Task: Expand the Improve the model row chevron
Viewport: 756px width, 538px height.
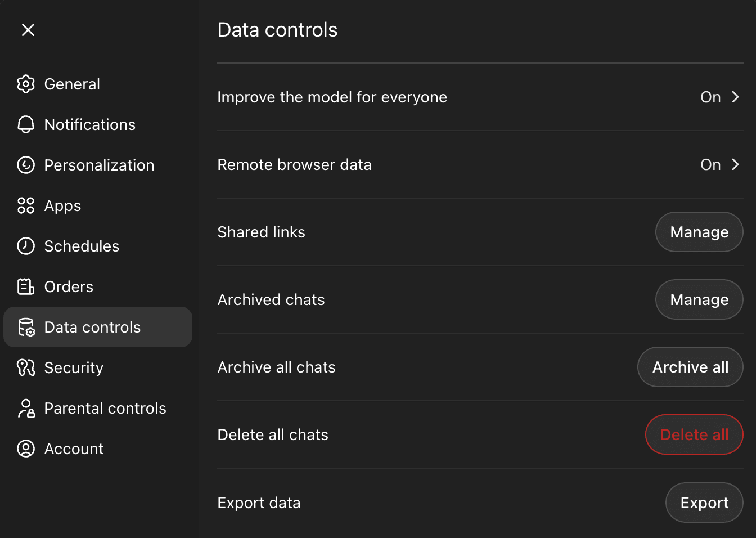Action: (735, 97)
